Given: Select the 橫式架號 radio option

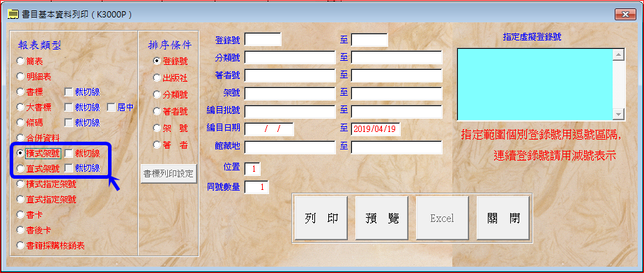Looking at the screenshot, I should [x=20, y=153].
